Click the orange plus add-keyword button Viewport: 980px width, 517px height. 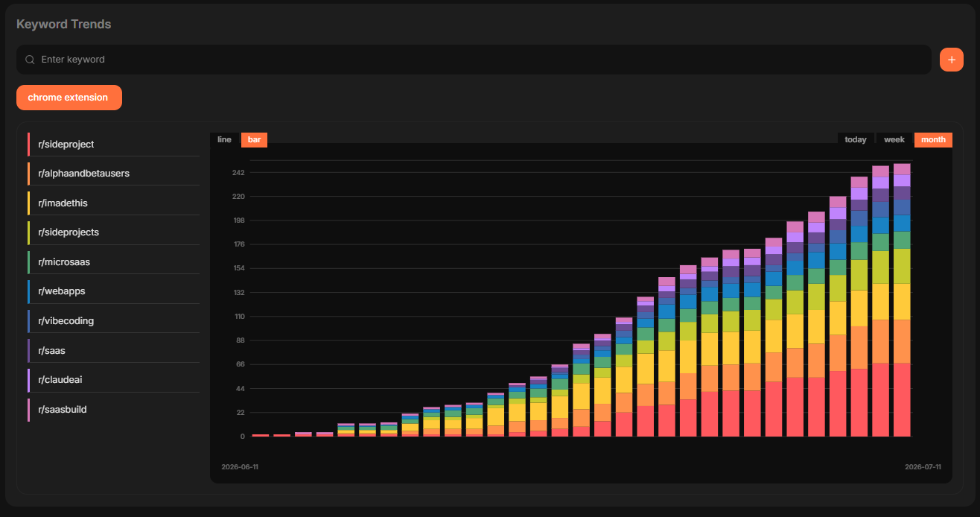click(x=952, y=60)
